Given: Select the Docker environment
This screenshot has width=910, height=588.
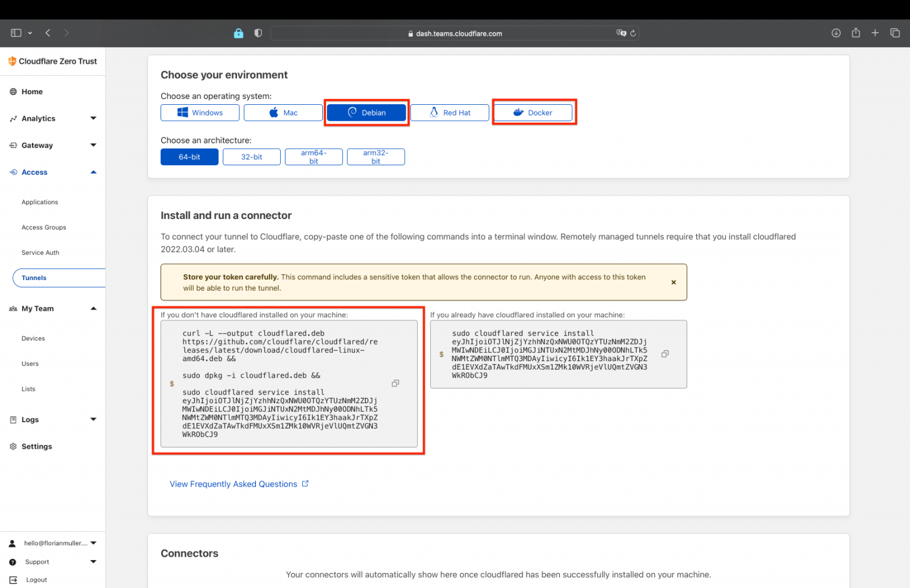Looking at the screenshot, I should [533, 113].
